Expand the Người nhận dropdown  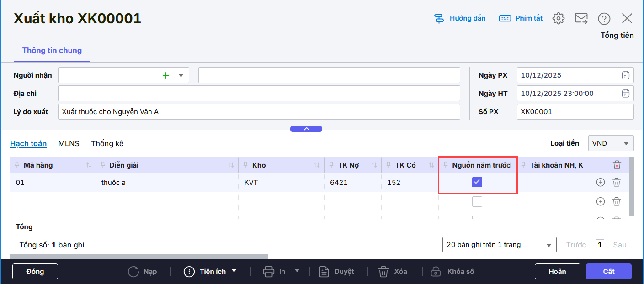tap(181, 75)
